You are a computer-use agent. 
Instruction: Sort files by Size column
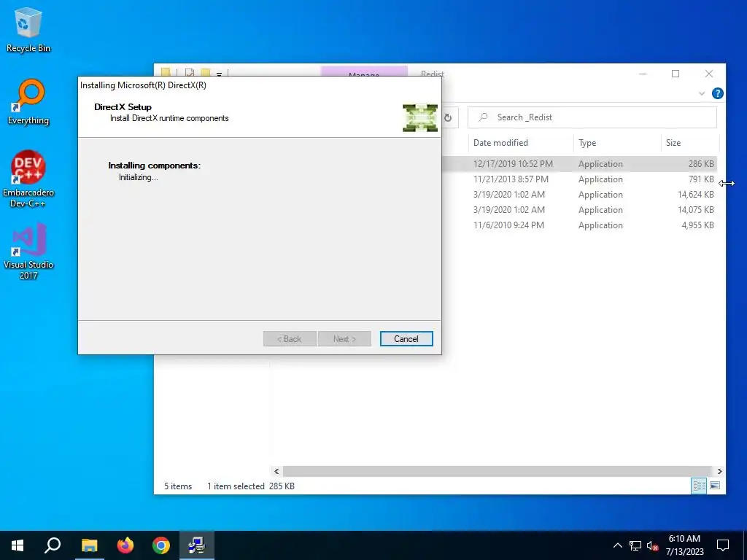point(689,143)
